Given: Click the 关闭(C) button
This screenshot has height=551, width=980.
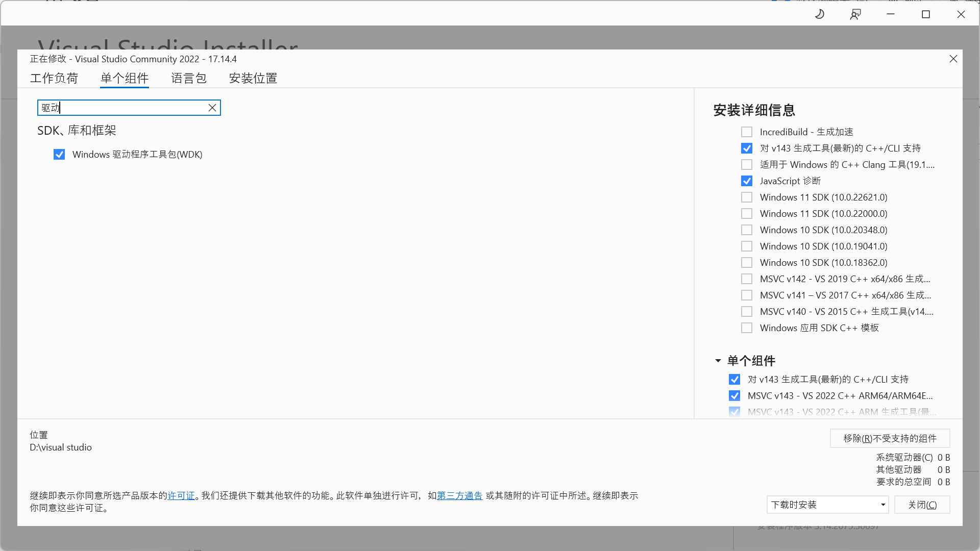Looking at the screenshot, I should tap(922, 505).
